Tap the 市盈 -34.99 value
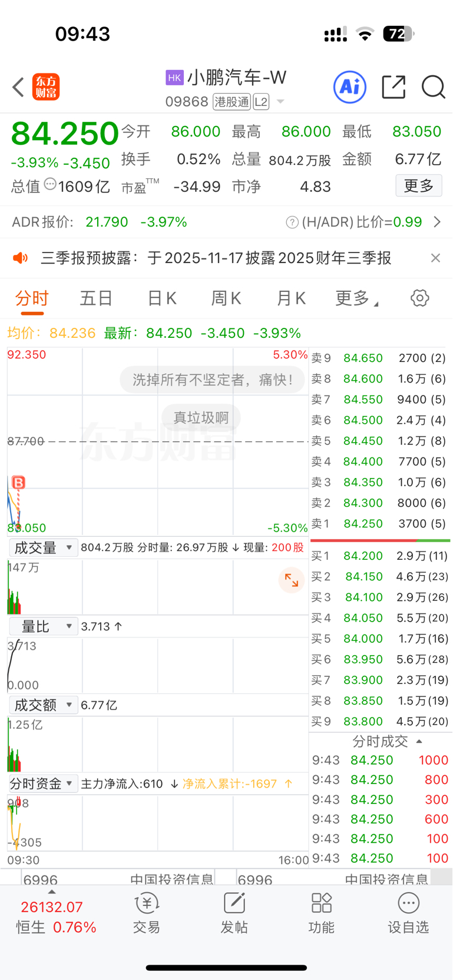 pos(197,187)
